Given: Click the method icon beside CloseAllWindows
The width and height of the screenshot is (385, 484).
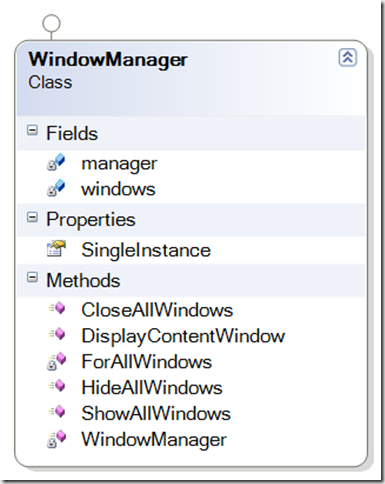Looking at the screenshot, I should pyautogui.click(x=57, y=308).
